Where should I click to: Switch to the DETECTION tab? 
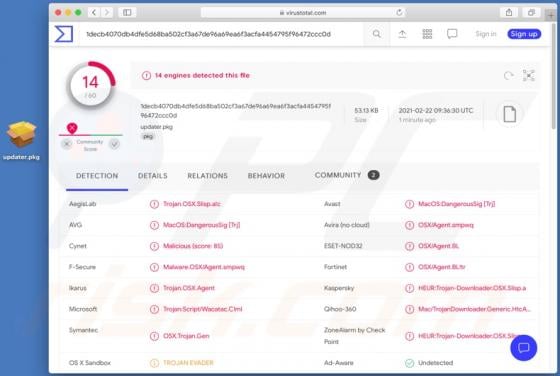click(x=97, y=176)
